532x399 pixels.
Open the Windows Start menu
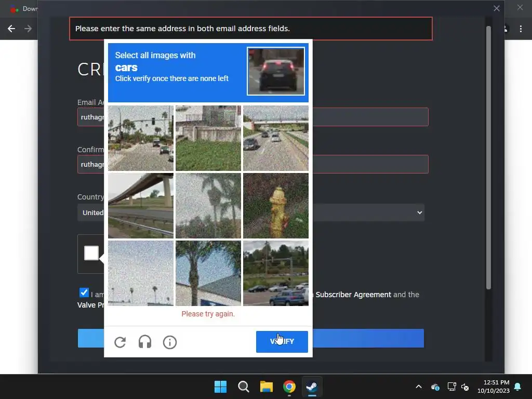pos(220,387)
